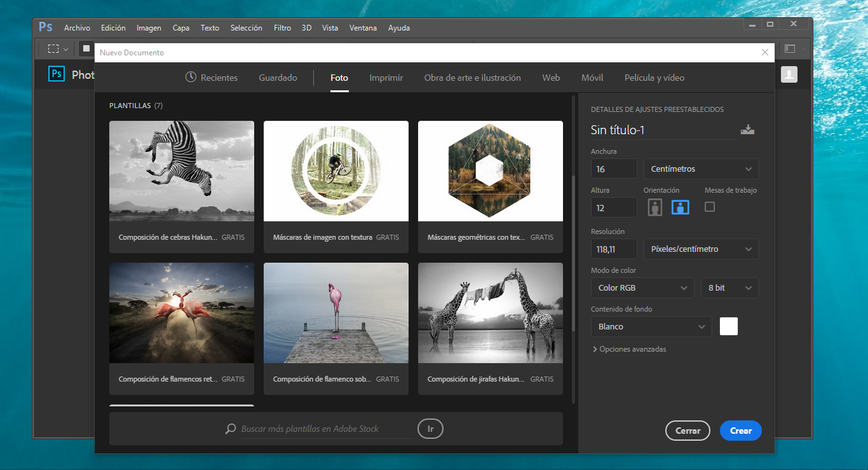
Task: Open the 8 bit depth dropdown
Action: coord(729,287)
